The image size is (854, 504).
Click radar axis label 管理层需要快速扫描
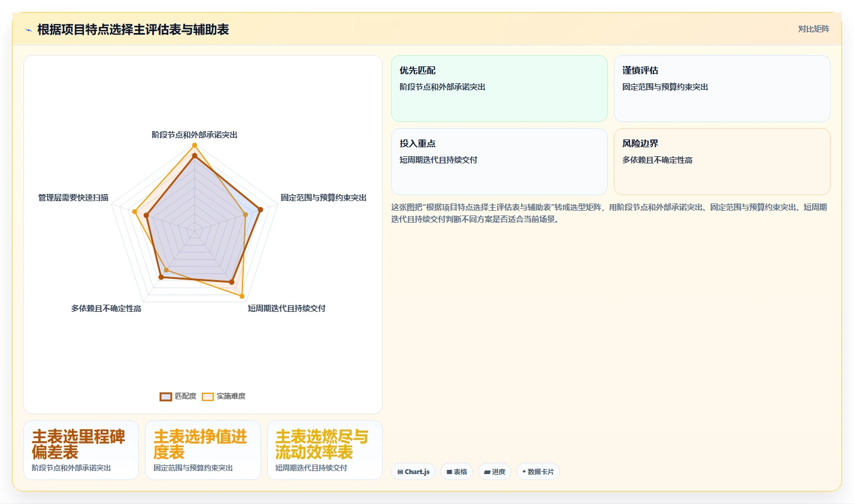[73, 198]
